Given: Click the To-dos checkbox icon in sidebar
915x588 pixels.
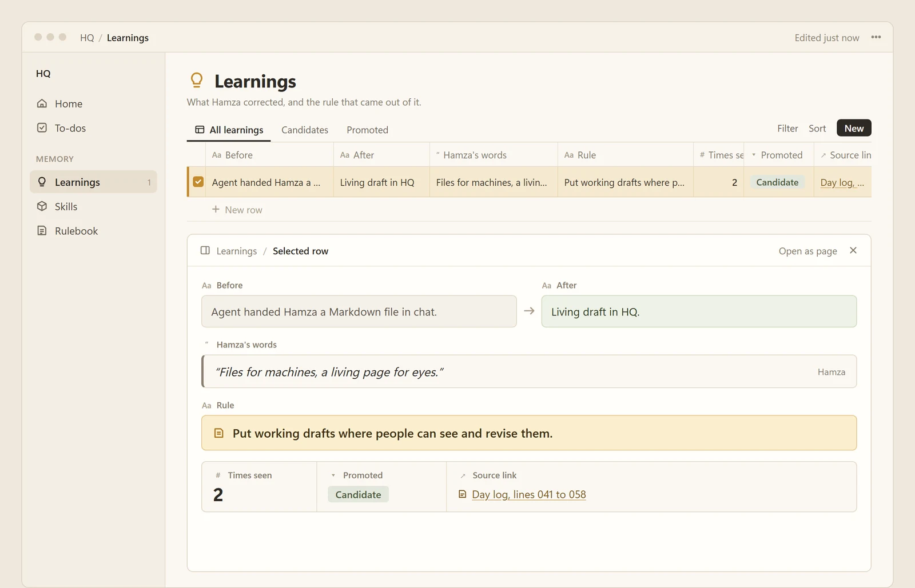Looking at the screenshot, I should point(42,128).
